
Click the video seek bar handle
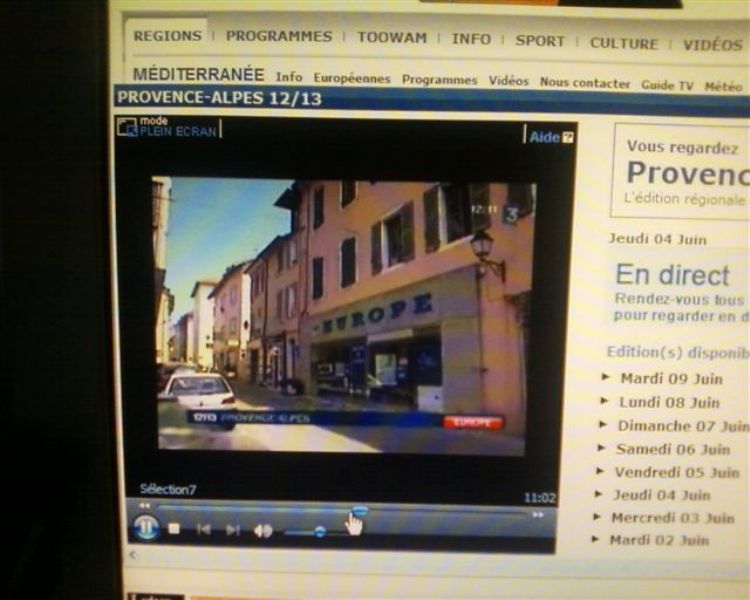pos(360,511)
